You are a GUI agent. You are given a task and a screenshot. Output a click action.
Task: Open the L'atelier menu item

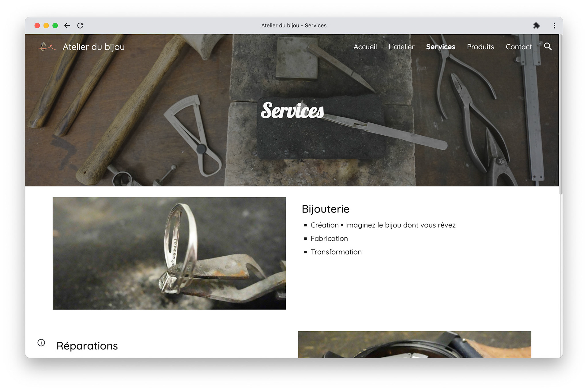click(x=401, y=47)
